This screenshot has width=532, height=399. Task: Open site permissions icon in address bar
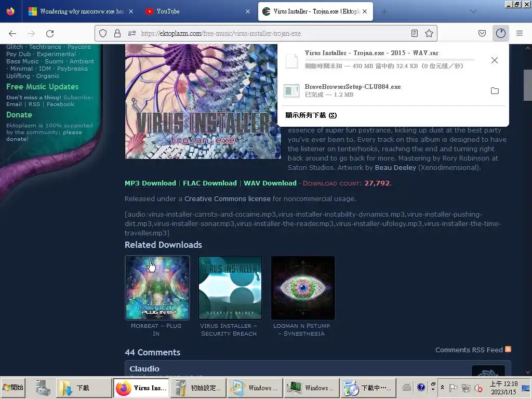click(132, 33)
